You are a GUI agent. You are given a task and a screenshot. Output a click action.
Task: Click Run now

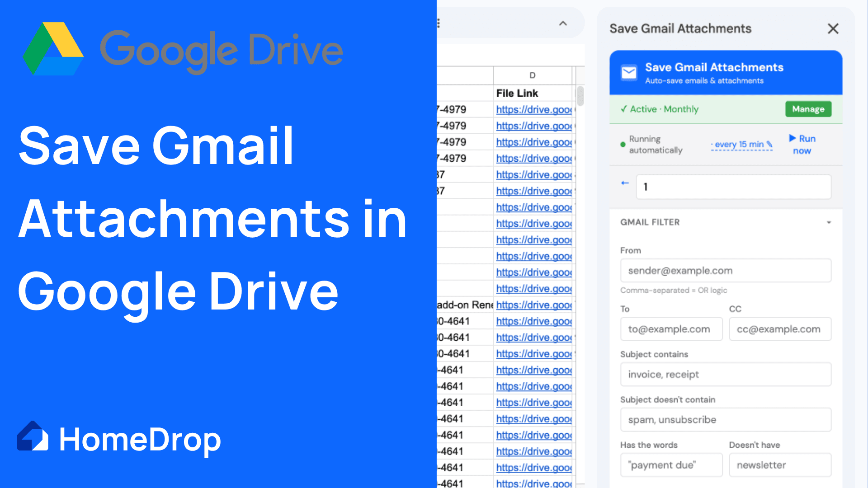[x=802, y=145]
